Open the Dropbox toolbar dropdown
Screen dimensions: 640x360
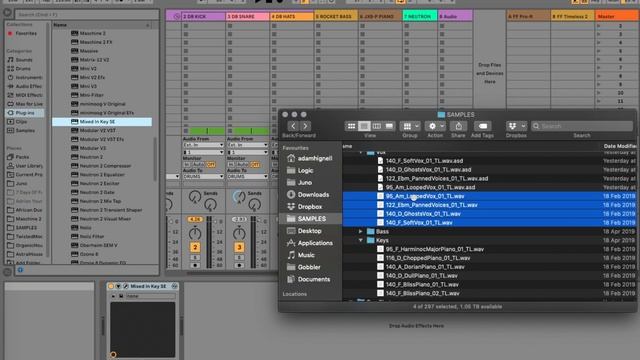click(516, 126)
